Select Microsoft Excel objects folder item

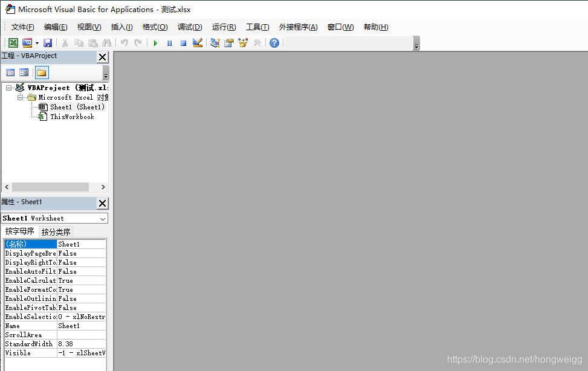point(73,97)
